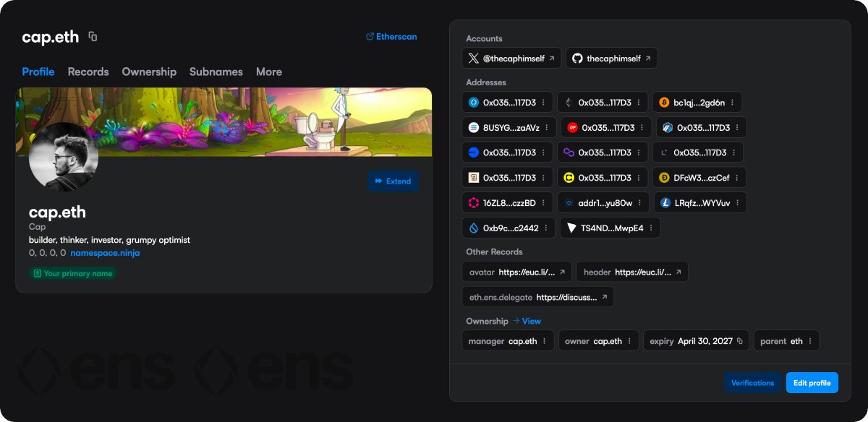
Task: Click the Tron icon beside TS4ND...MwpE4
Action: pyautogui.click(x=571, y=228)
